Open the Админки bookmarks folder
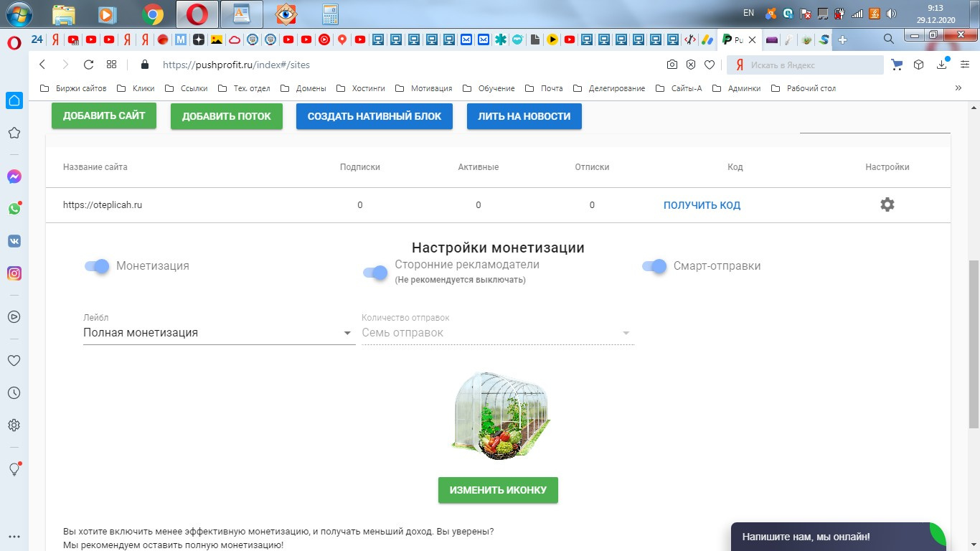 coord(735,88)
